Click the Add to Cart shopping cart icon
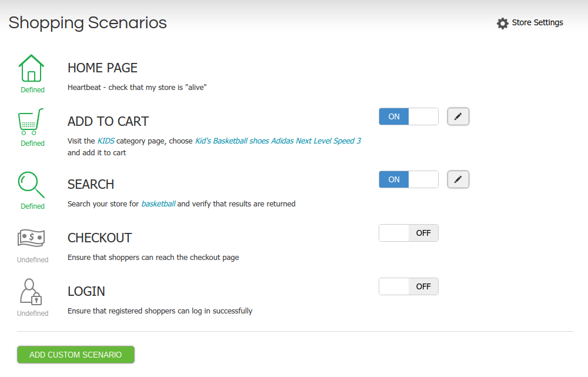The height and width of the screenshot is (377, 588). [32, 122]
